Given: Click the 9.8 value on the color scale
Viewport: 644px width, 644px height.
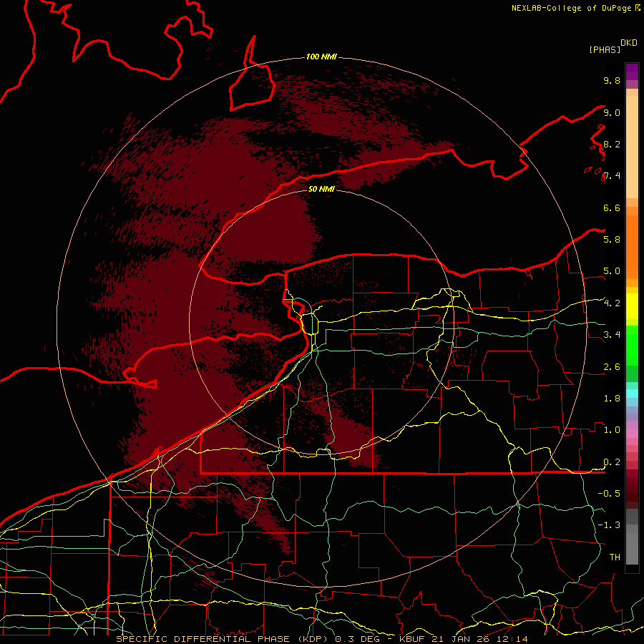Looking at the screenshot, I should pyautogui.click(x=612, y=80).
